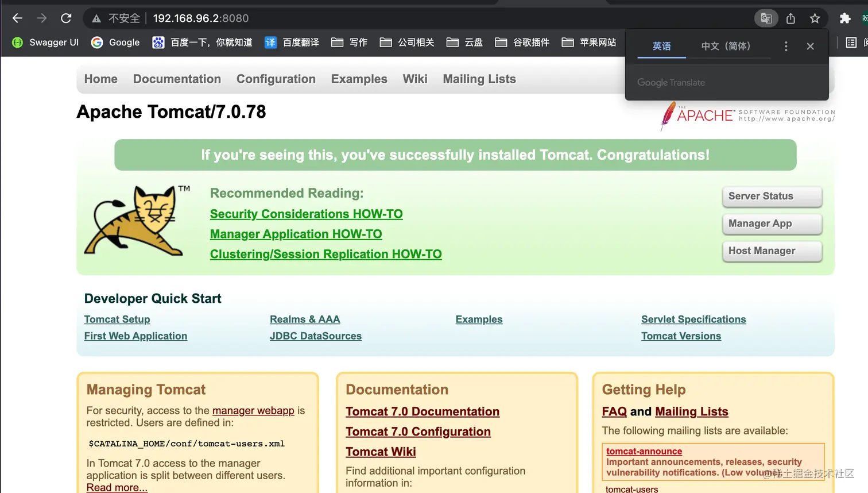
Task: Open the Google bookmark
Action: tap(115, 43)
